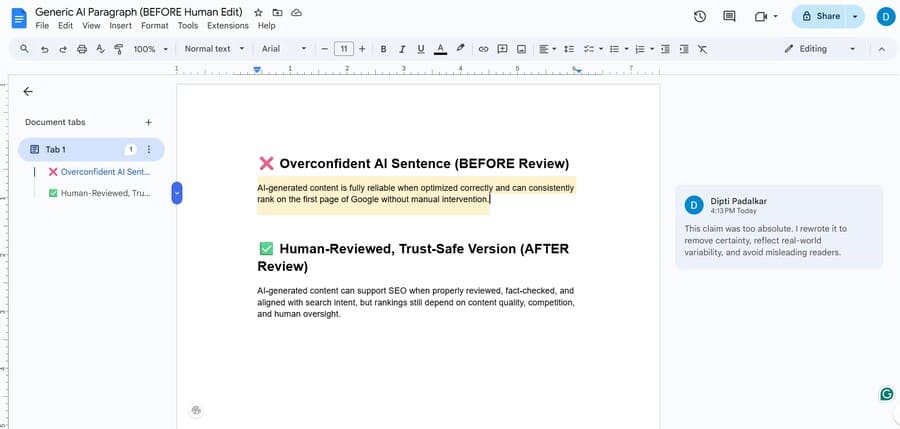Toggle italic formatting
Screen dimensions: 900x429
tap(402, 48)
